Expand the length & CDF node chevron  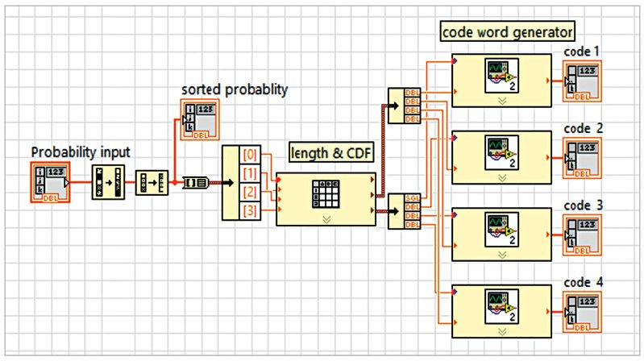pyautogui.click(x=326, y=218)
